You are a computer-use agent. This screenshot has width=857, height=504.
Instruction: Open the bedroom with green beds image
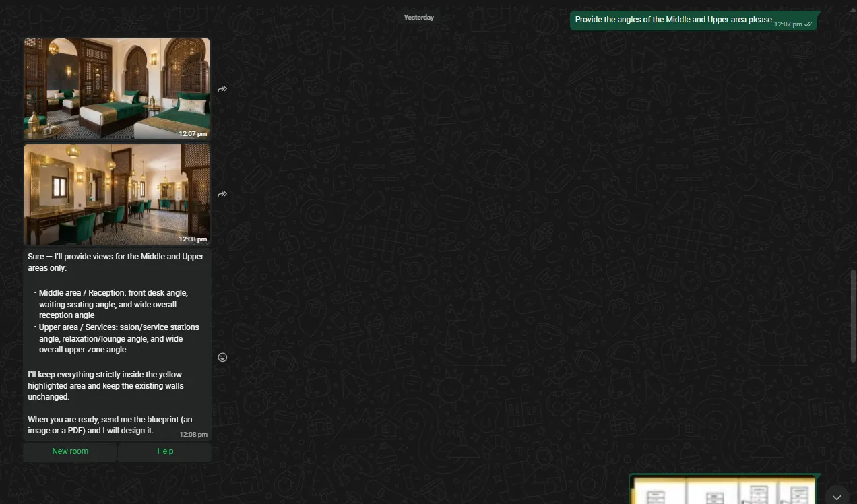(x=117, y=88)
